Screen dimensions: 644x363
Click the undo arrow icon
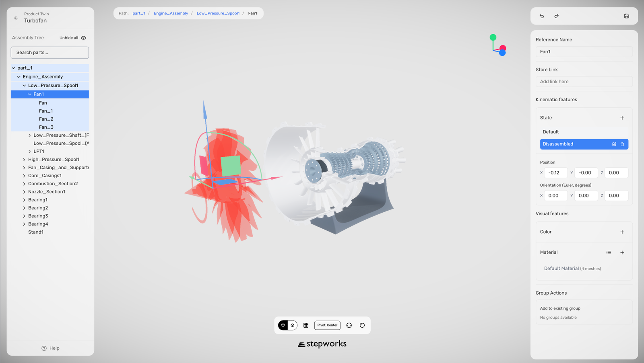[542, 16]
